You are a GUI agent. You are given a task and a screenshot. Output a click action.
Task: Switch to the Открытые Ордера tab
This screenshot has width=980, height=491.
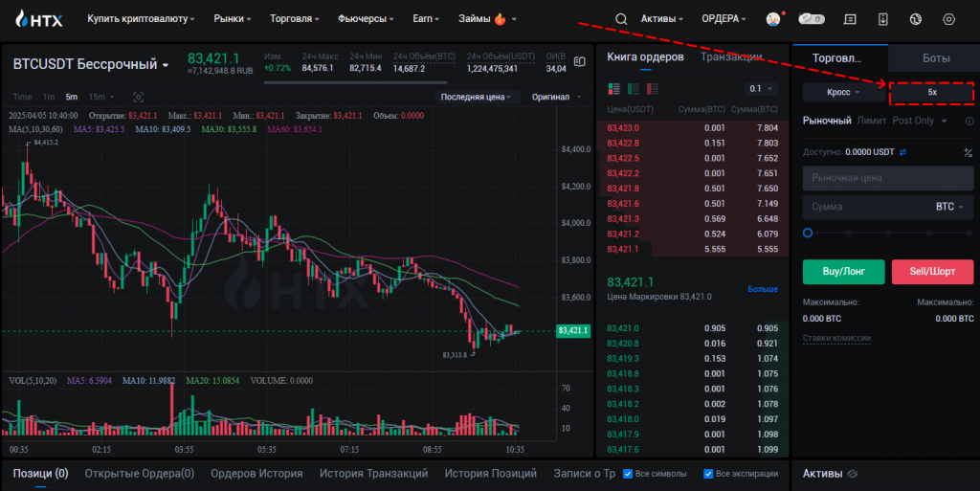point(140,474)
